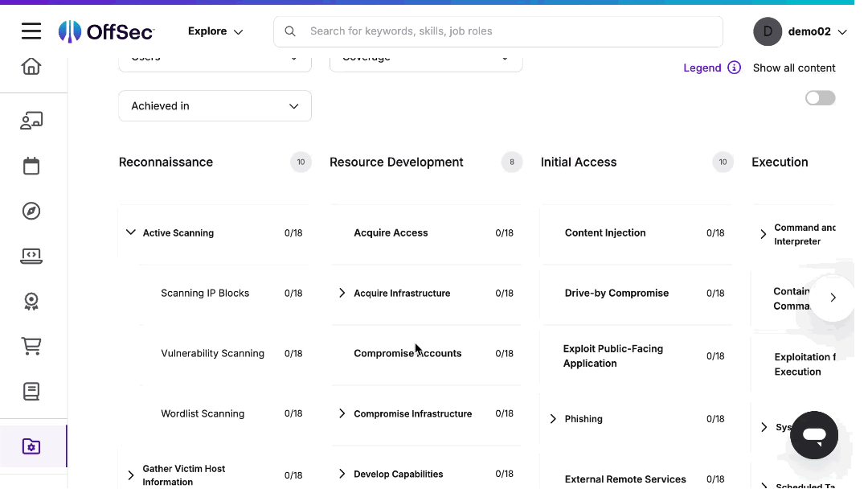Expand the Acquire Infrastructure technique
This screenshot has width=868, height=489.
pos(342,294)
